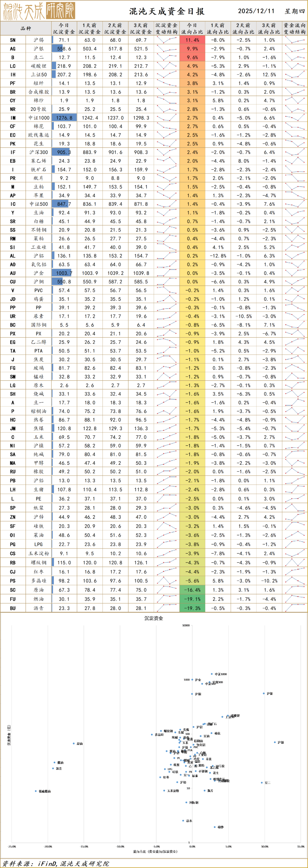This screenshot has height=868, width=308.
Task: Click the green -19.3% cell for 沥青
Action: (x=193, y=608)
